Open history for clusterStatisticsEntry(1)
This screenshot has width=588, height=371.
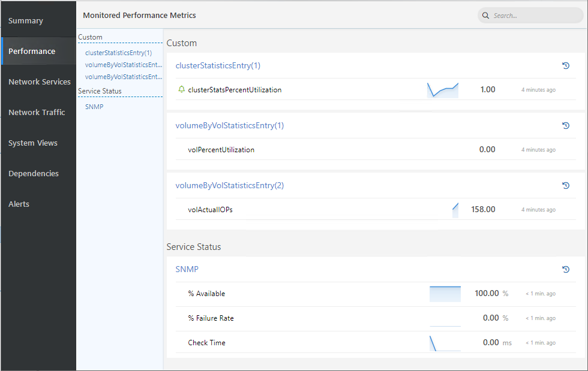(566, 65)
